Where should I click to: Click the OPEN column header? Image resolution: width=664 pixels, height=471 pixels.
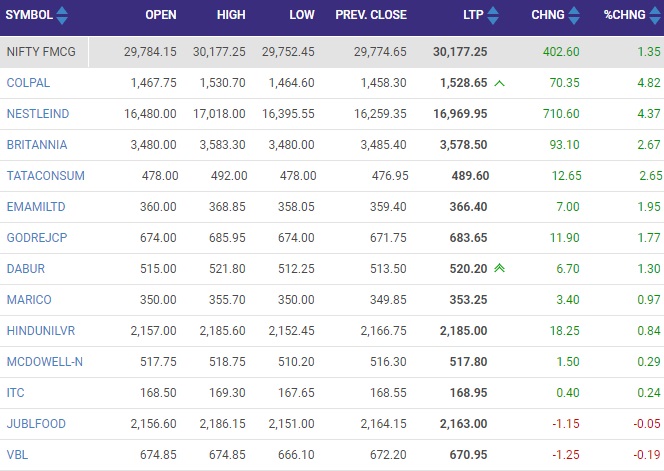click(x=160, y=15)
